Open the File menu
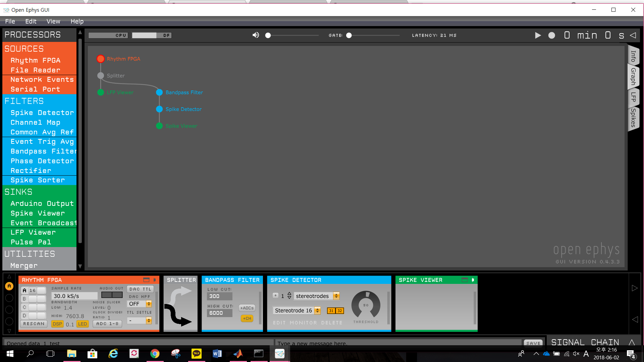Screen dimensions: 644x362 pos(10,21)
